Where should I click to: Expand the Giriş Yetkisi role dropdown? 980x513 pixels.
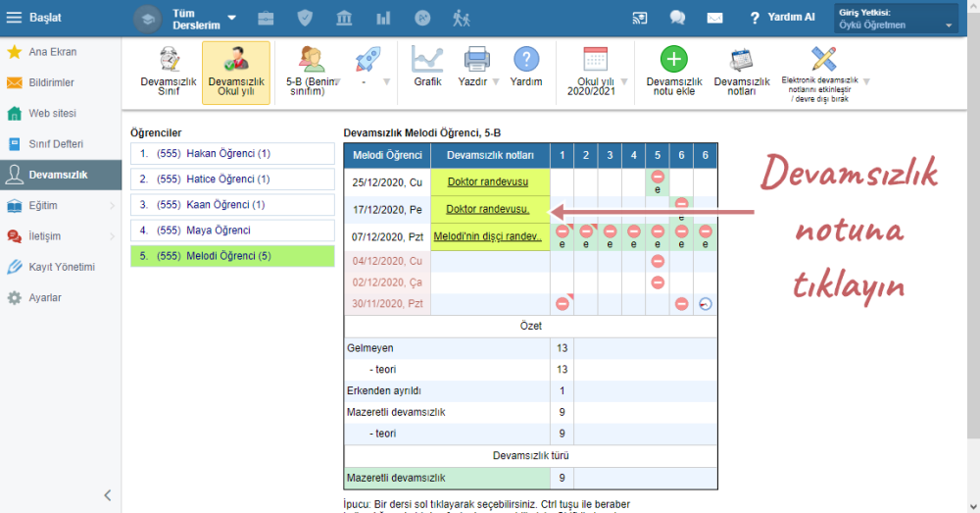tap(896, 18)
